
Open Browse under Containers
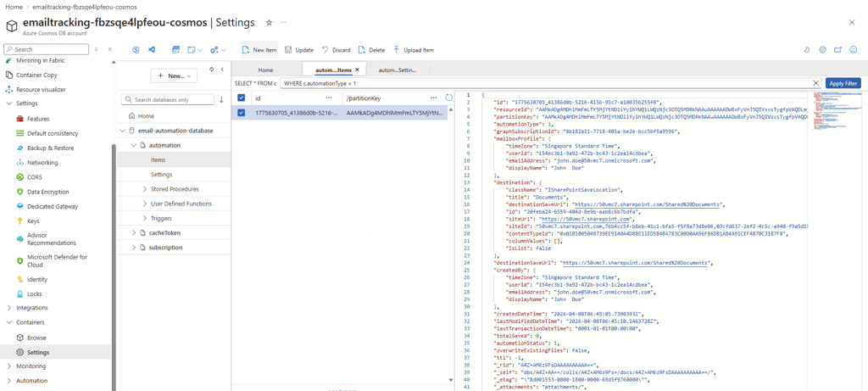tap(36, 338)
